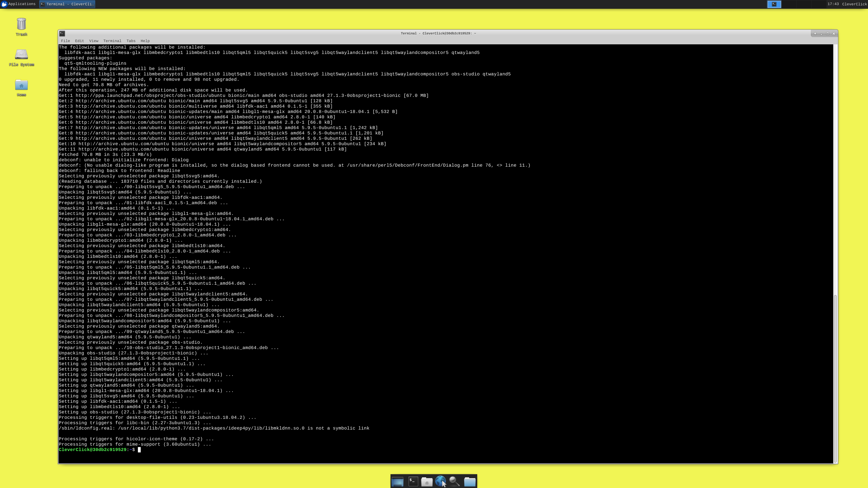The image size is (868, 488).
Task: Open the Edit menu
Action: click(79, 41)
